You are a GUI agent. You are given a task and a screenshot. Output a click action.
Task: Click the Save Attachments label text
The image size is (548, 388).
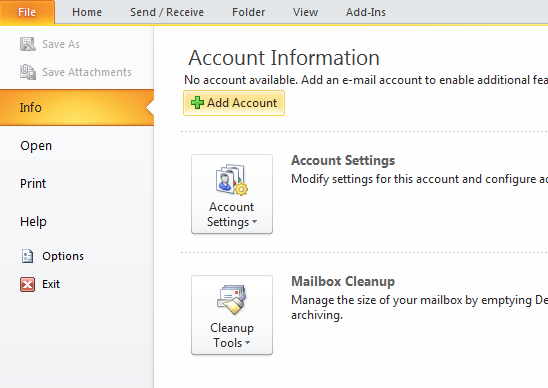click(x=87, y=72)
